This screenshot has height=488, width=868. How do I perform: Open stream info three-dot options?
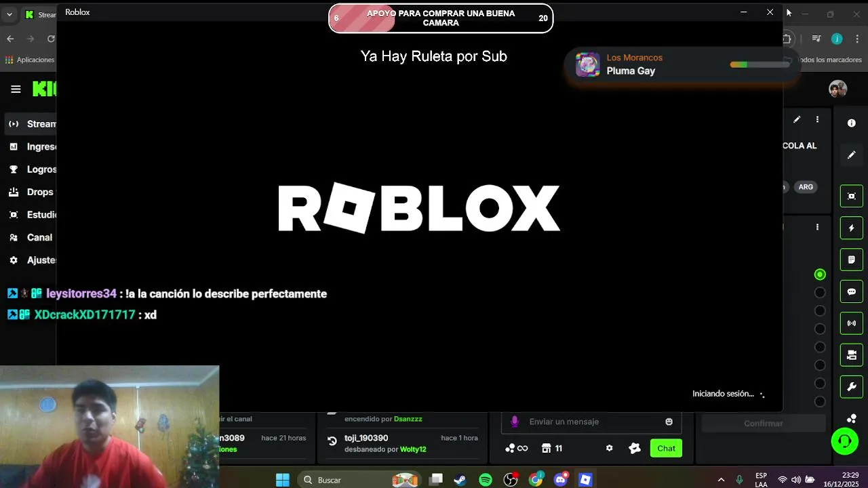point(817,119)
